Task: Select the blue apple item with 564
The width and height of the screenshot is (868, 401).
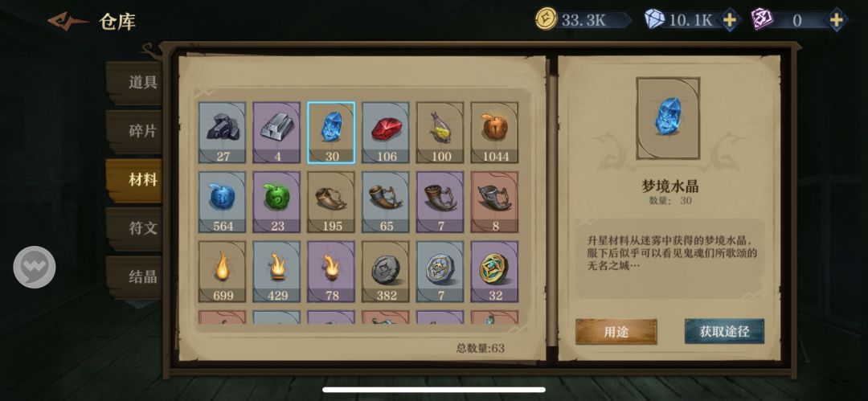Action: point(223,203)
